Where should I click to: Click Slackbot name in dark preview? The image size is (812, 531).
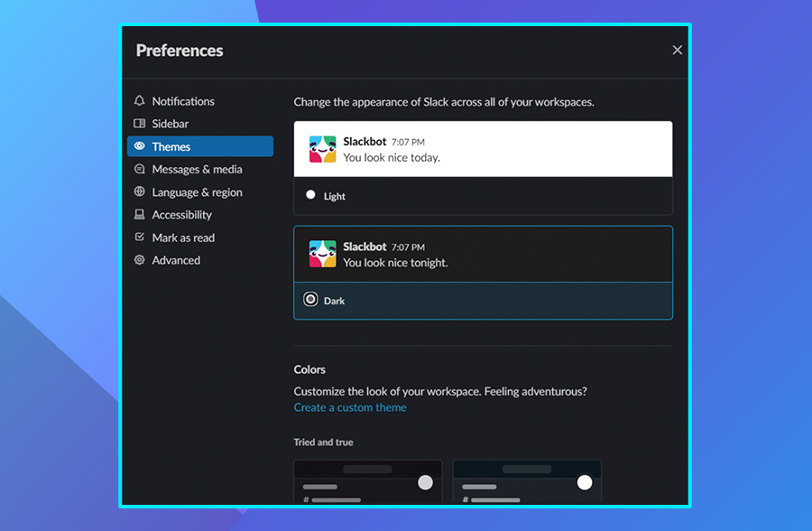364,247
